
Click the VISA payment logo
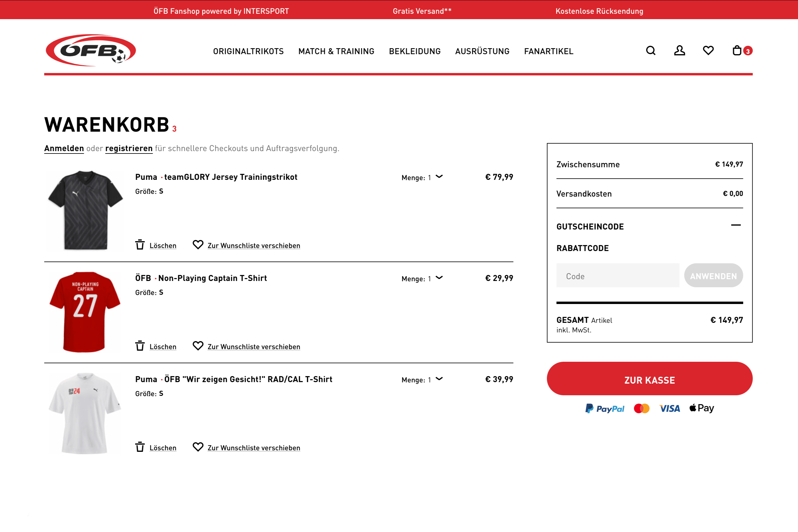click(669, 408)
